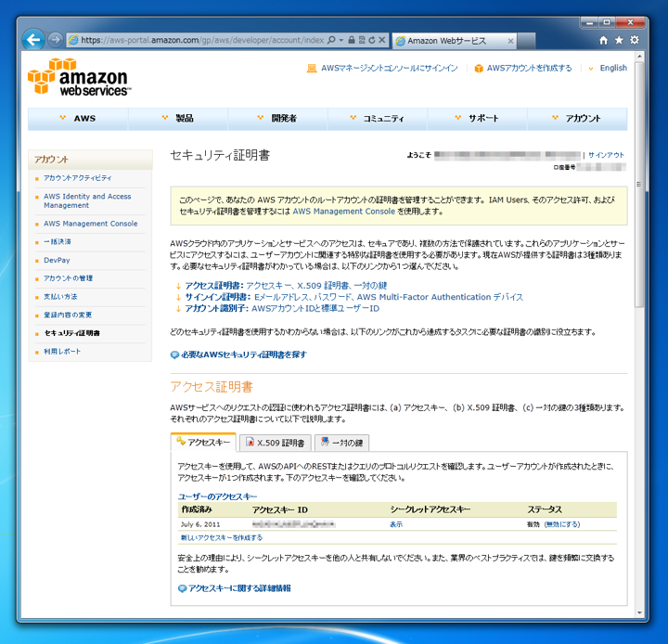Screen dimensions: 668x644
Task: Click the AWS Management Console sign-in icon
Action: (312, 68)
